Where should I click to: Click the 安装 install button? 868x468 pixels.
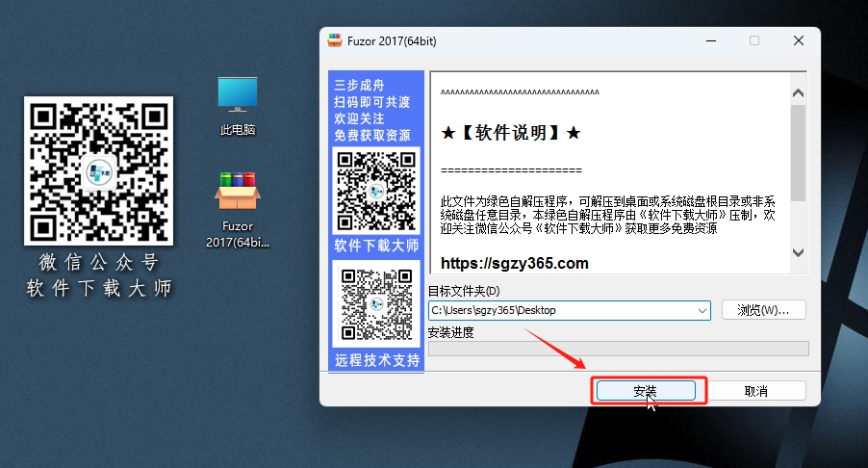tap(646, 390)
